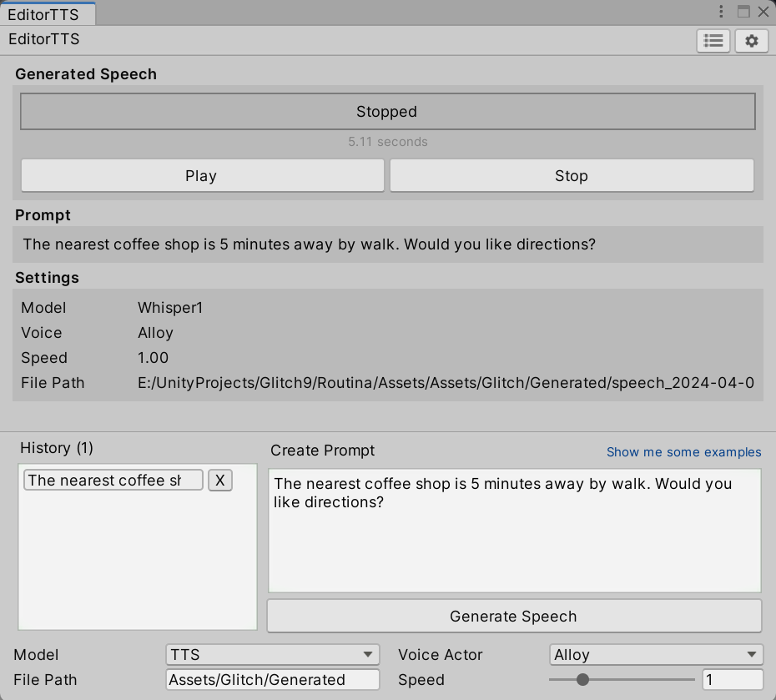
Task: Remove history entry with X button
Action: pyautogui.click(x=219, y=481)
